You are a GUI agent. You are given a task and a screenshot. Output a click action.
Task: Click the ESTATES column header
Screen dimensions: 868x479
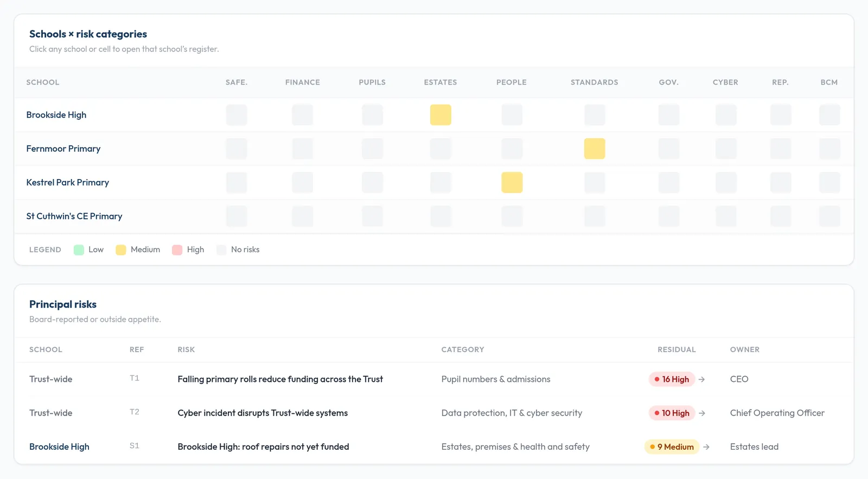pos(441,82)
